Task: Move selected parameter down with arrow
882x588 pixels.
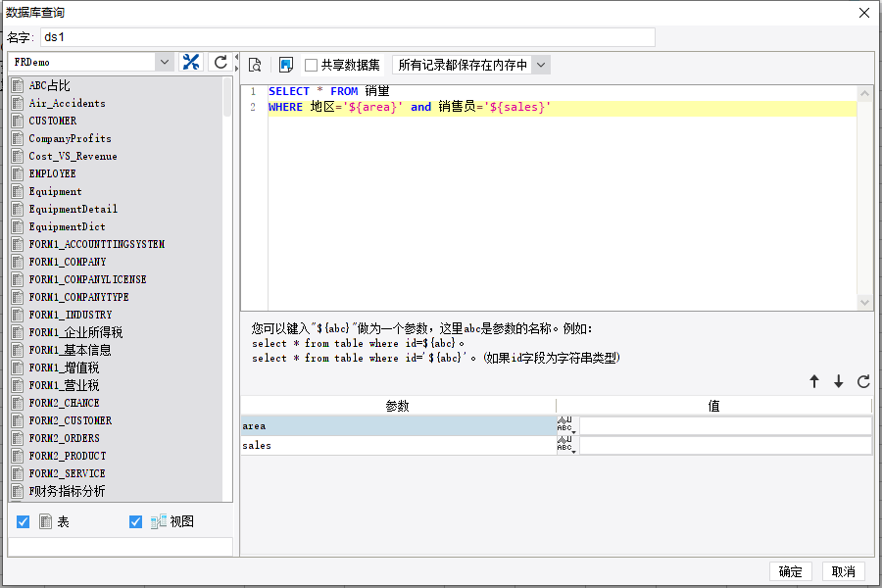Action: (839, 382)
